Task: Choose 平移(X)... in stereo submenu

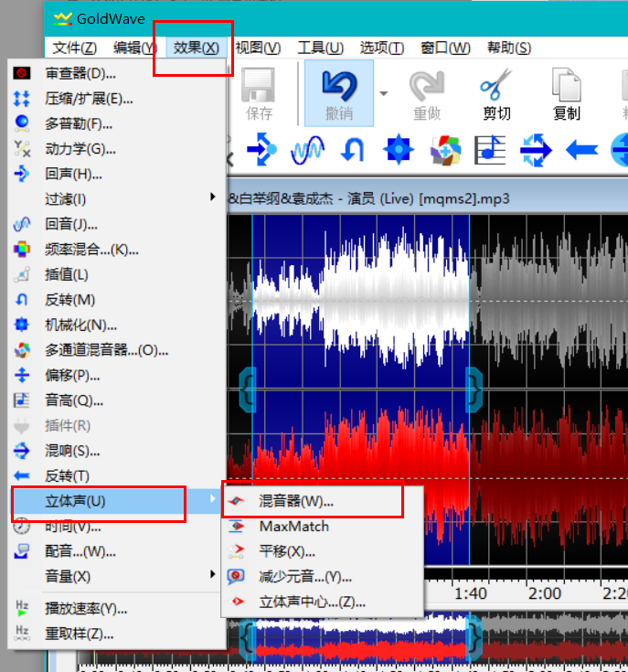Action: point(322,551)
